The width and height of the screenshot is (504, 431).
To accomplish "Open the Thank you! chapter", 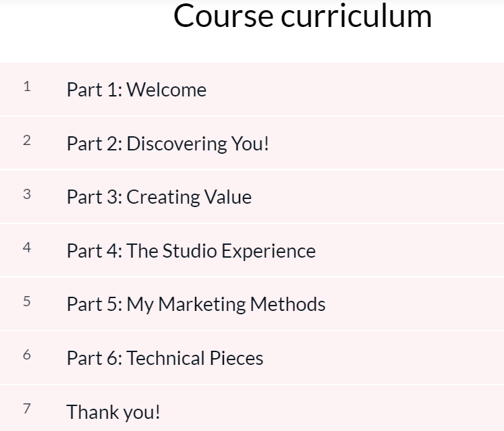I will pyautogui.click(x=113, y=411).
